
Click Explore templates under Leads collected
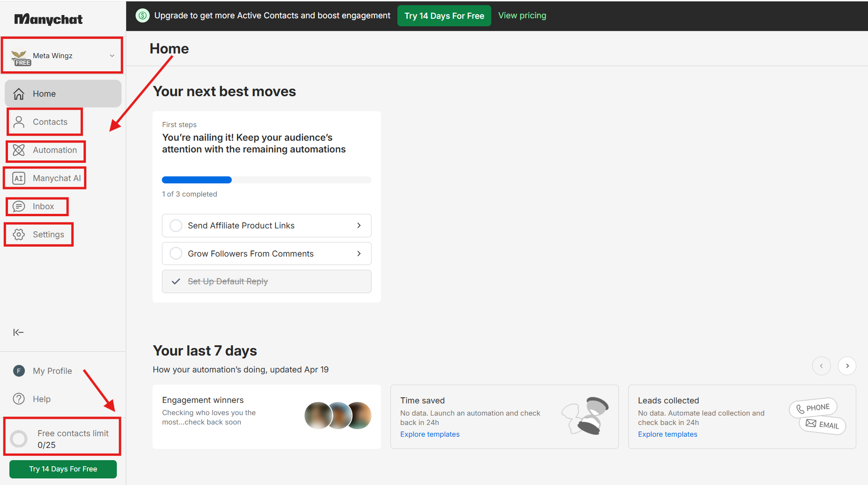pyautogui.click(x=668, y=434)
